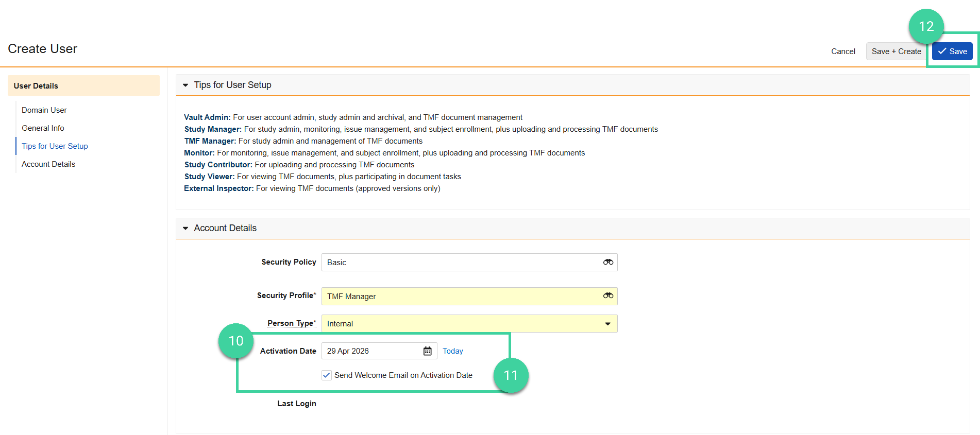The image size is (980, 435).
Task: Click the Security Policy field
Action: tap(469, 263)
